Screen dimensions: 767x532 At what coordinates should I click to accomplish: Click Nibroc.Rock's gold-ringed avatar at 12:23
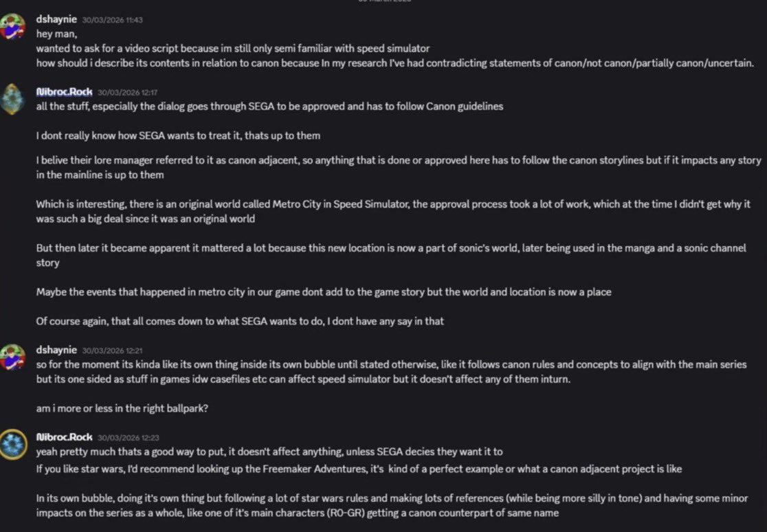[13, 445]
